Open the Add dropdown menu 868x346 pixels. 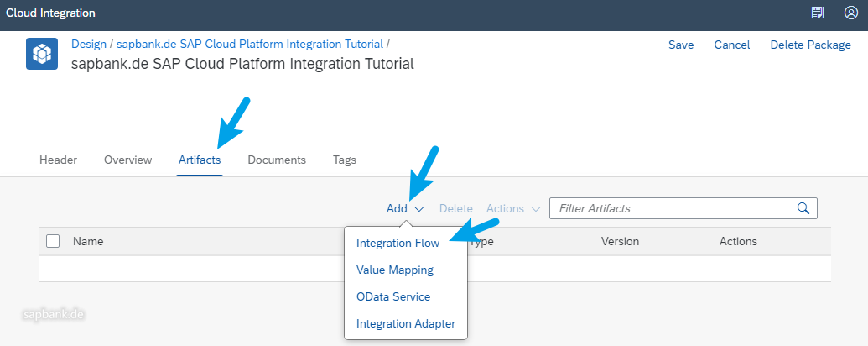405,208
